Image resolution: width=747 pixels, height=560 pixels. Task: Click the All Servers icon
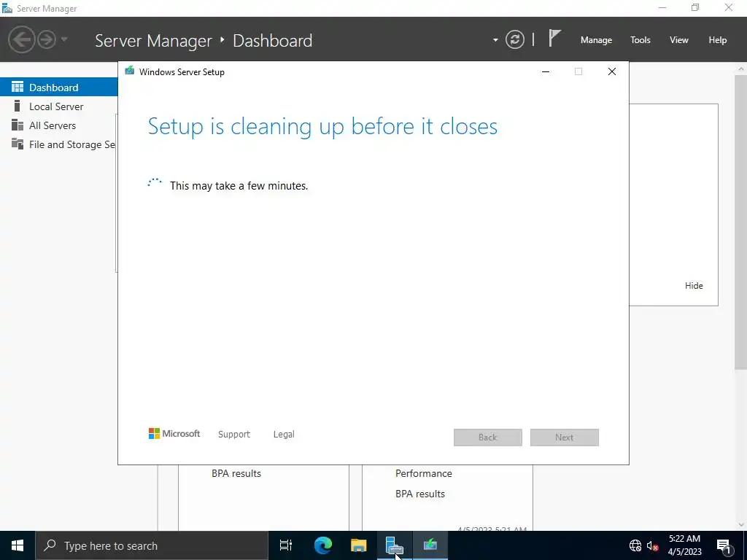click(18, 125)
